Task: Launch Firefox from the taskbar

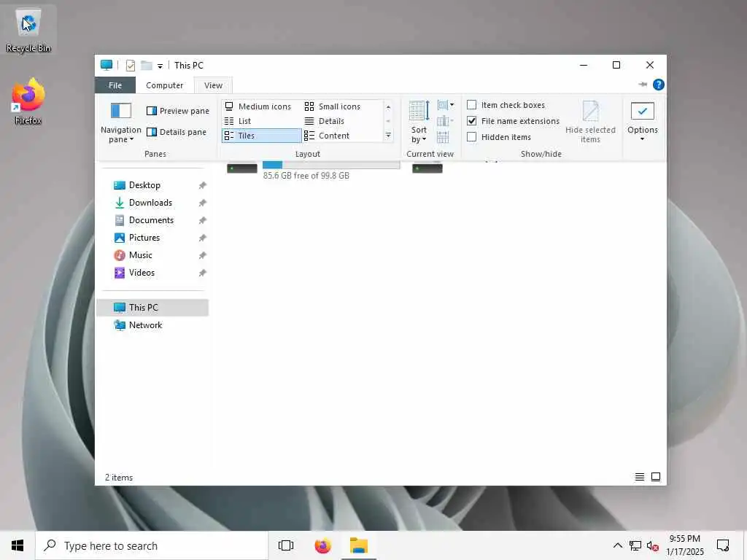Action: [322, 545]
